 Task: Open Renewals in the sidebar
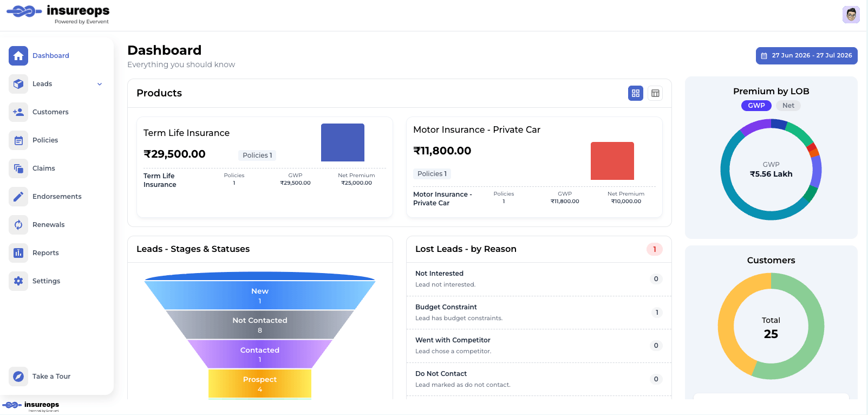click(48, 225)
